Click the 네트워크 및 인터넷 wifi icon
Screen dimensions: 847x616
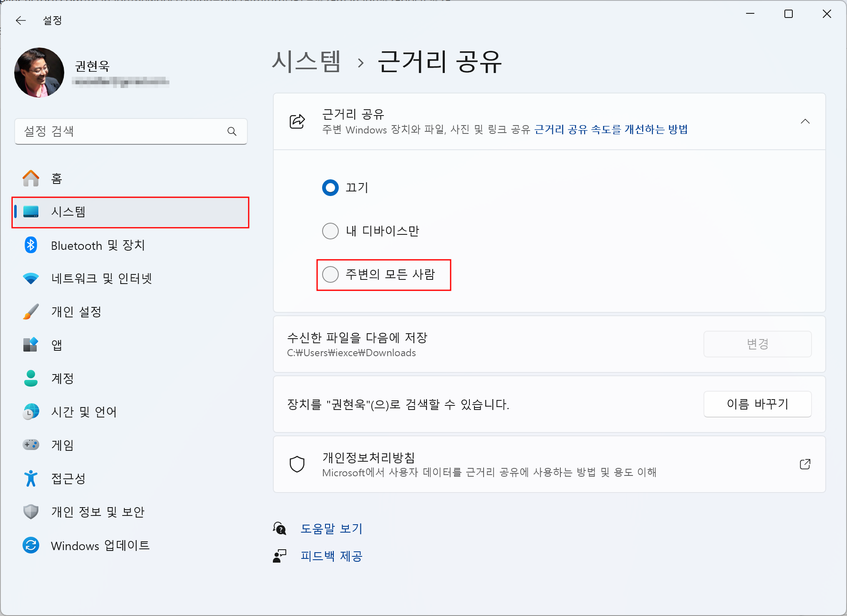point(31,278)
